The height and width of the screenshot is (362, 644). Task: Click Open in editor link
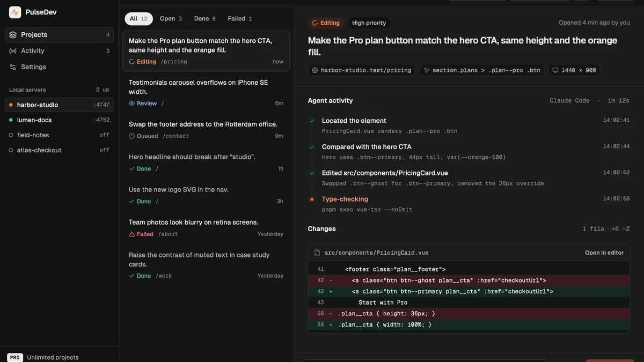[604, 253]
